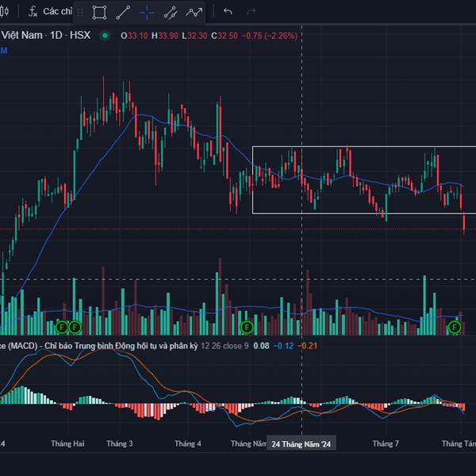Click the change value −0.75 (−2.26%)
Screen dimensions: 476x476
(x=270, y=36)
